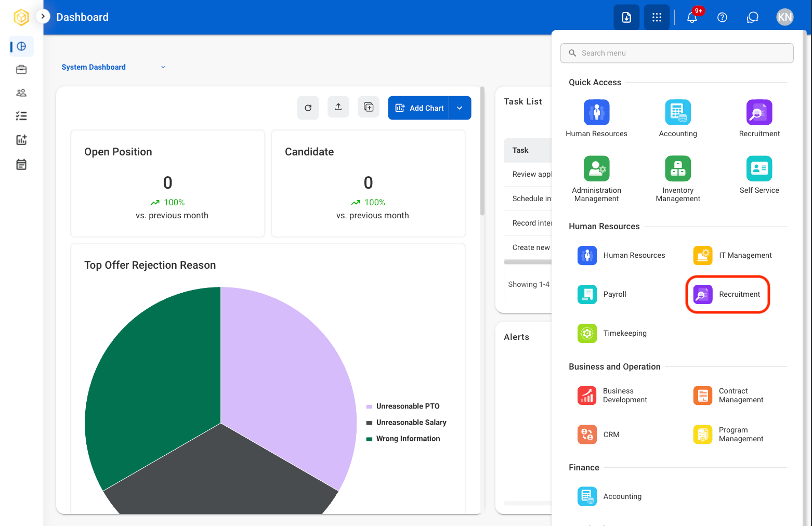The height and width of the screenshot is (526, 812).
Task: Click the Add Chart button
Action: coord(418,108)
